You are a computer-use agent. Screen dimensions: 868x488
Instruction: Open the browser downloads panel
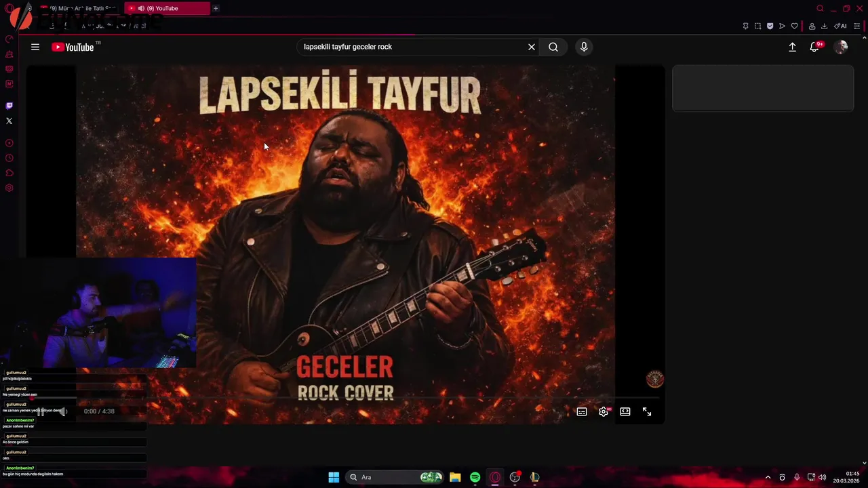(824, 26)
